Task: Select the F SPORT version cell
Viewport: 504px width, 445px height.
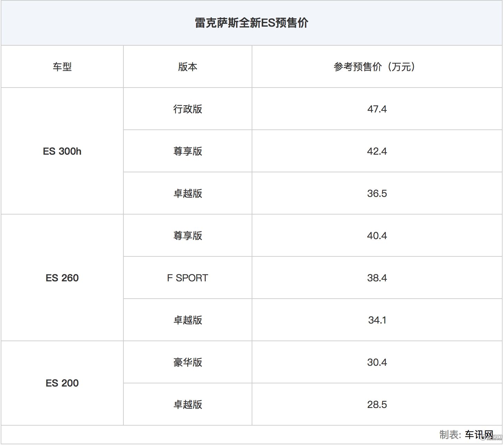Action: click(x=187, y=278)
